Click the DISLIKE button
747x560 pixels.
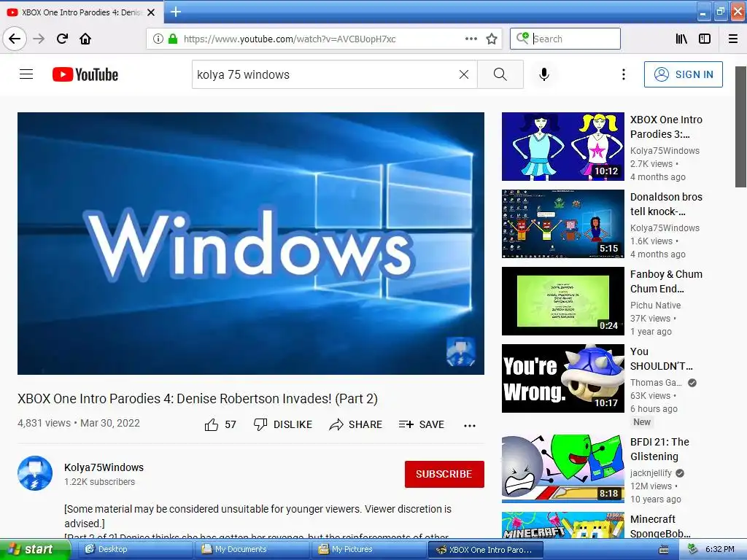tap(283, 424)
